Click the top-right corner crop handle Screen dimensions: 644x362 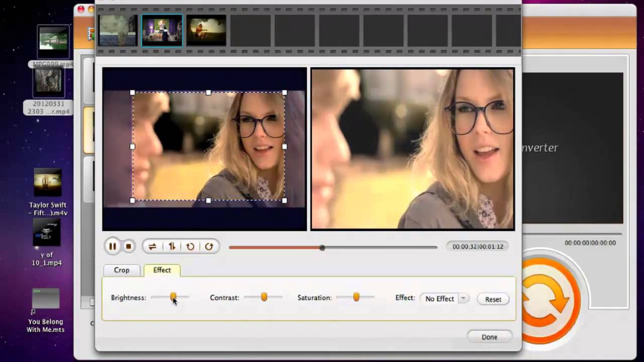(285, 93)
